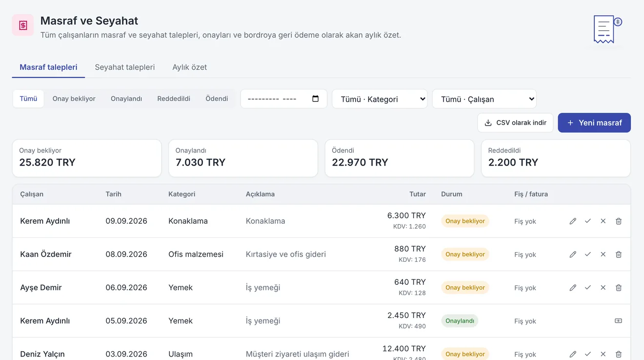
Task: Click the Reddedildi 2.200 TRY summary card
Action: tap(556, 158)
